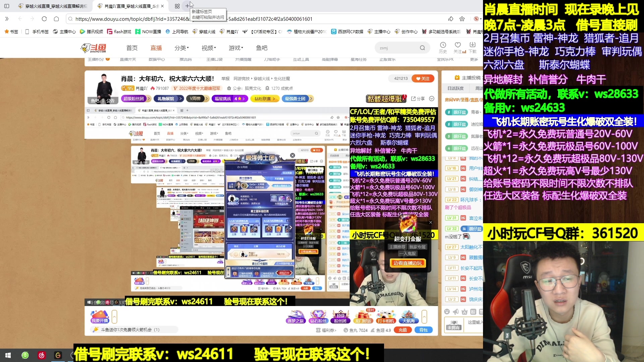
Task: Open 手机书签 bookmark
Action: click(x=37, y=32)
